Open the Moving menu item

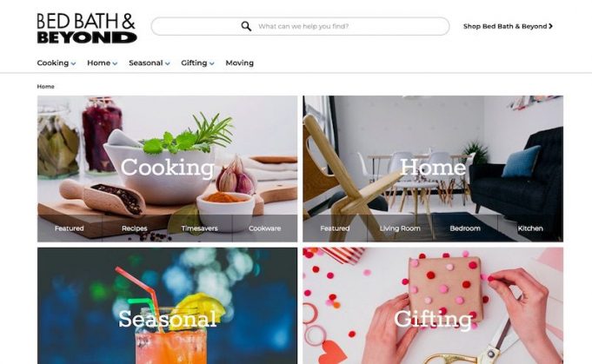239,63
